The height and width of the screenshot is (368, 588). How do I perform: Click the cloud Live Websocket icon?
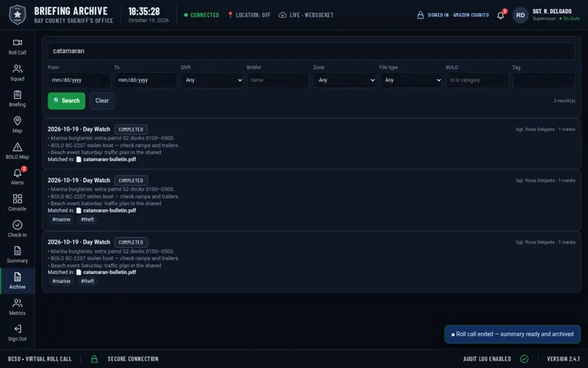point(283,15)
